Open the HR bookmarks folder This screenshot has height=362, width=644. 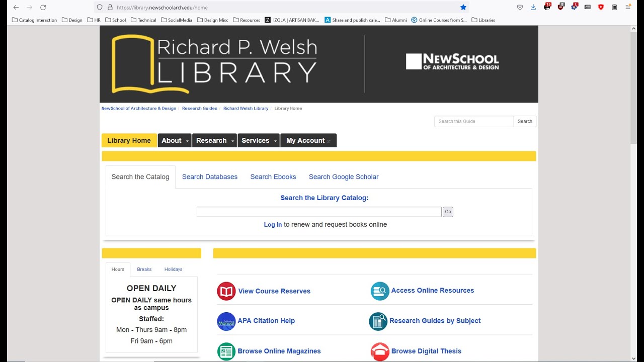tap(94, 20)
